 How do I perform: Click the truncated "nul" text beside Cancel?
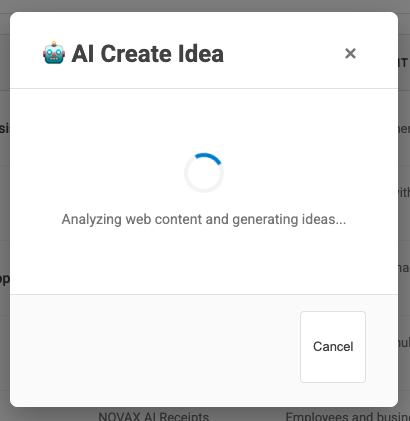pos(404,342)
